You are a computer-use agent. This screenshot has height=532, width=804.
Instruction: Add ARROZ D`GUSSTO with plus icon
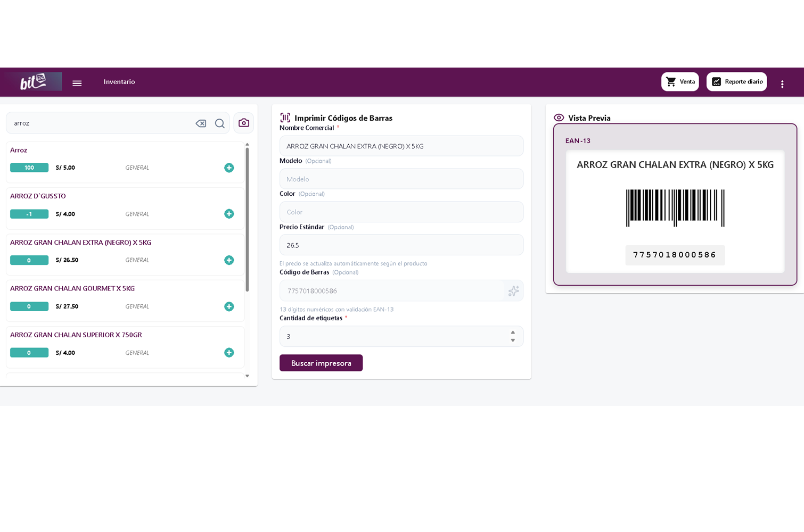229,214
